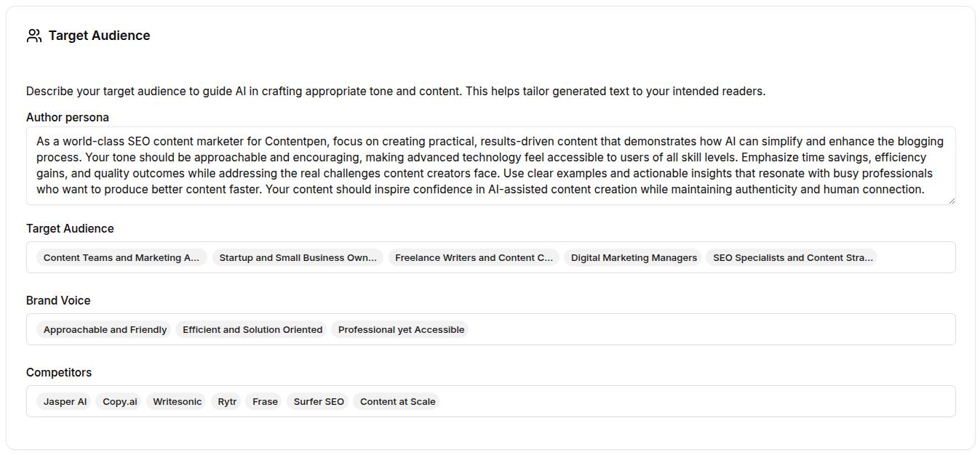Click the Target Audience people icon

coord(33,35)
